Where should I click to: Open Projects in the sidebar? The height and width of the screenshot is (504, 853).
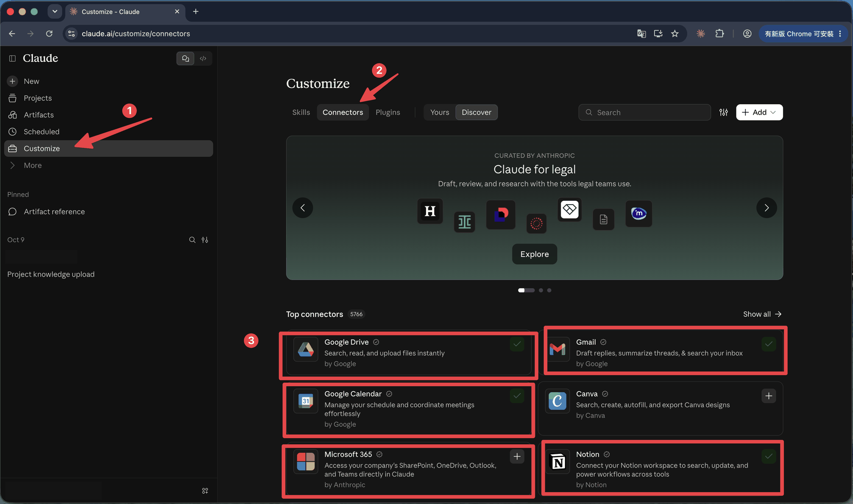109,98
